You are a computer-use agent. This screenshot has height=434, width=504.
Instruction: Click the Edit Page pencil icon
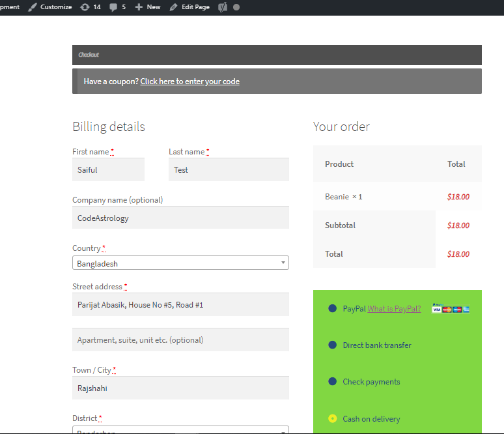(174, 7)
